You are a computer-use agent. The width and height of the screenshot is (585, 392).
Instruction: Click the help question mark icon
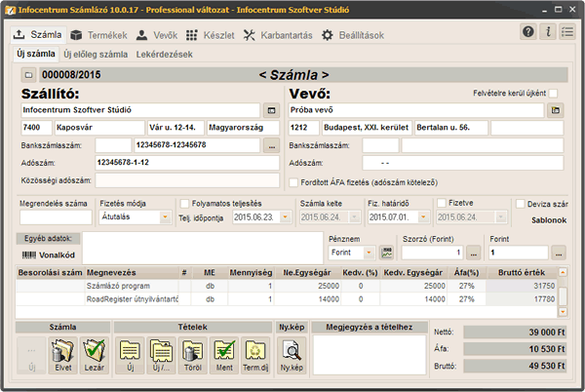click(x=528, y=33)
